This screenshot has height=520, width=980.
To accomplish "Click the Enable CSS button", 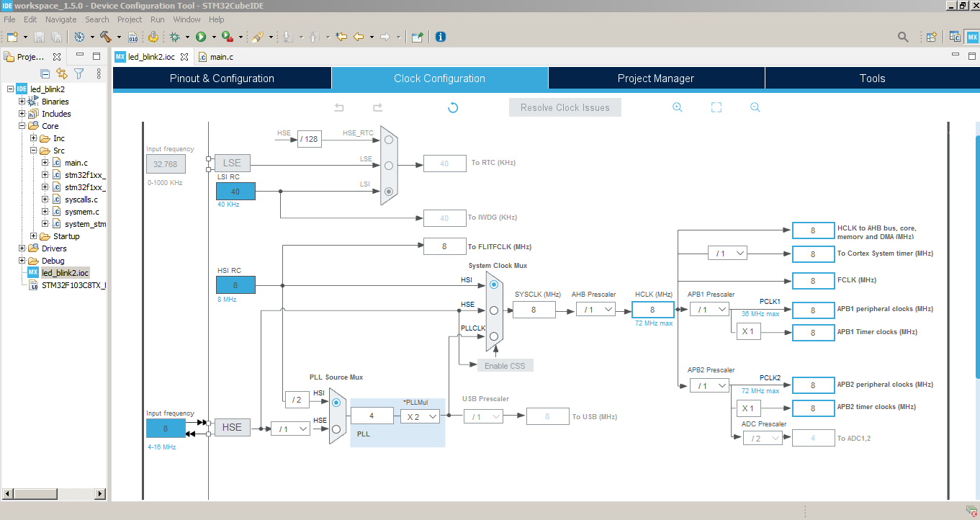I will click(x=505, y=365).
